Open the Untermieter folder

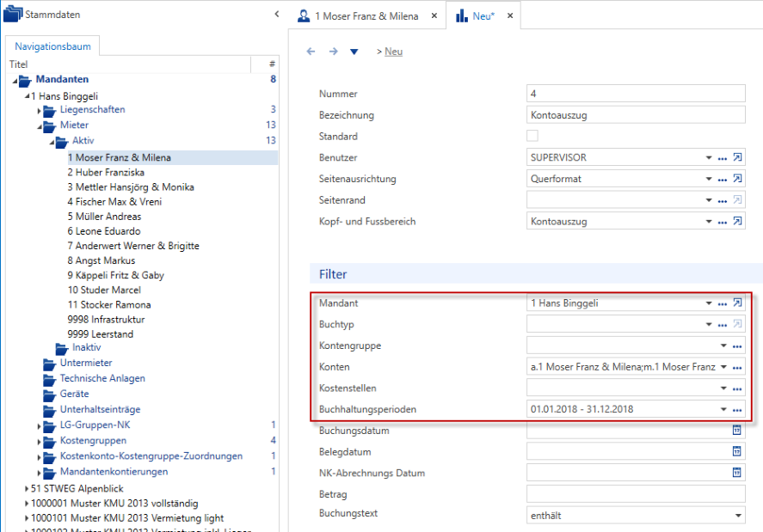click(86, 363)
